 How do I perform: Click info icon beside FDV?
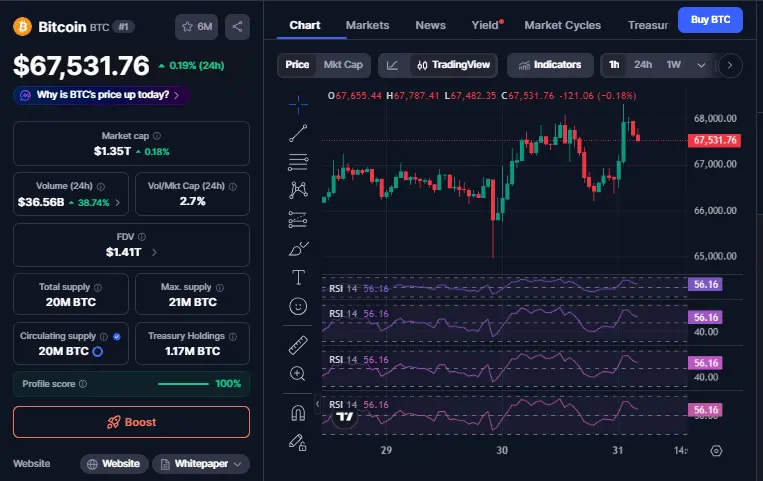tap(142, 237)
